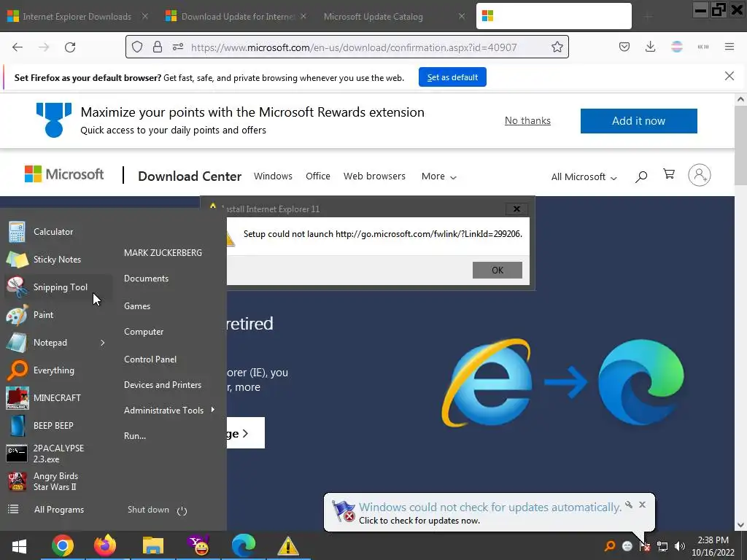The image size is (747, 560).
Task: Open the Office nav link
Action: click(318, 176)
